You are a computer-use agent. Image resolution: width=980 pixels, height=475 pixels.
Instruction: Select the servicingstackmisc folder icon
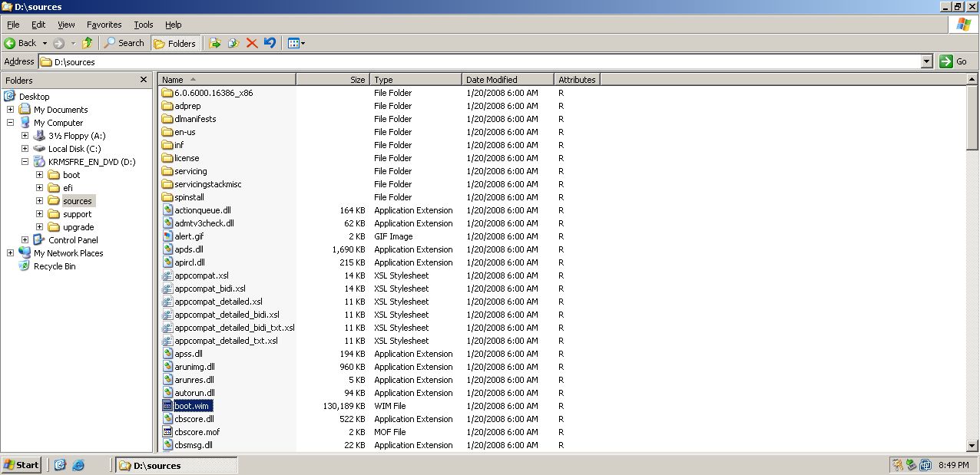click(168, 184)
